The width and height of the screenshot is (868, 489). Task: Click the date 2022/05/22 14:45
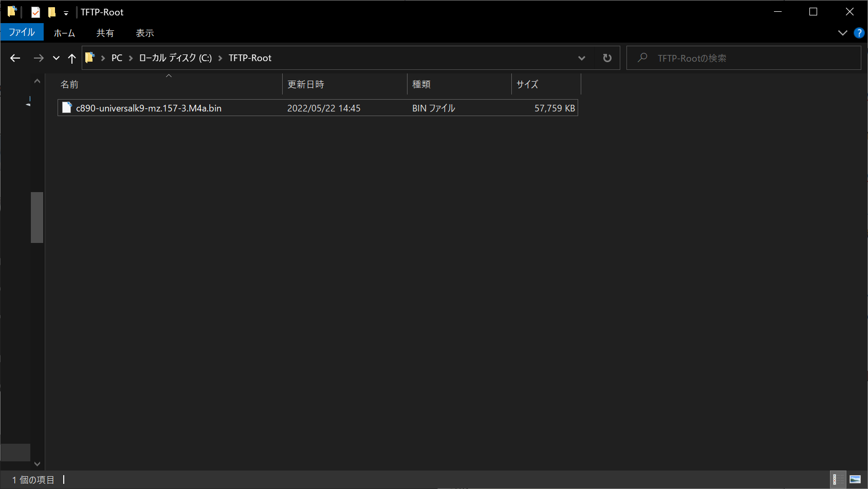[324, 108]
